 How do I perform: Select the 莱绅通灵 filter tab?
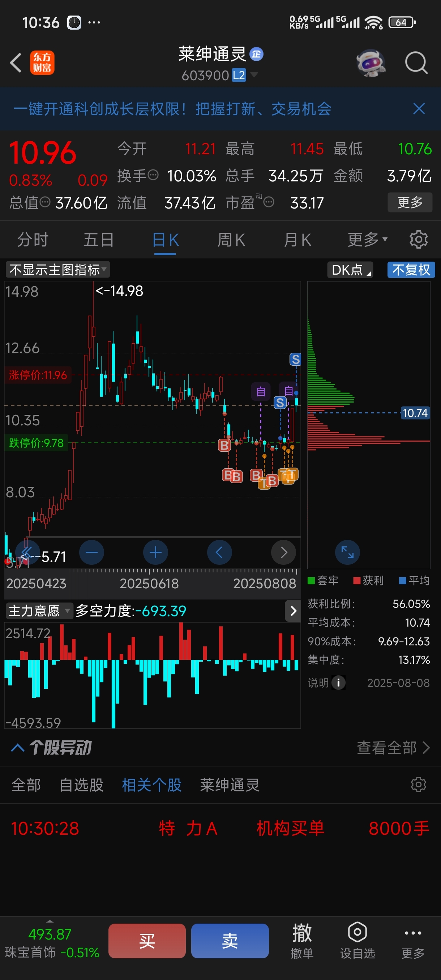click(230, 785)
